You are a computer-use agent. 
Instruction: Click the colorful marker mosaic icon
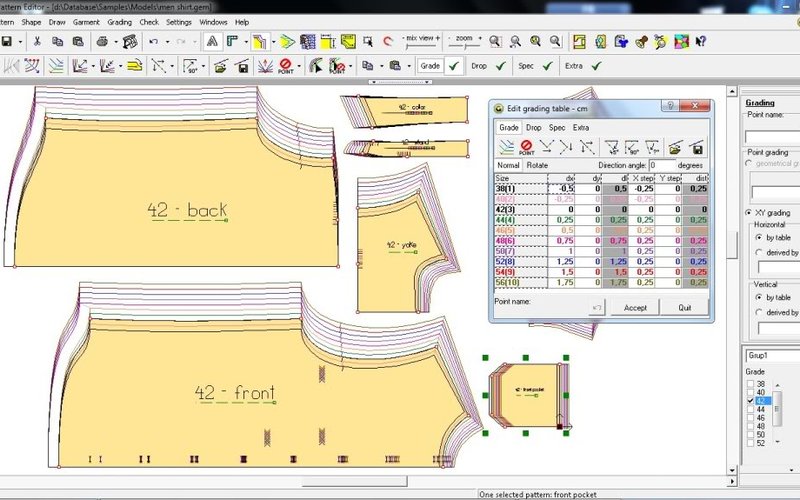click(682, 42)
